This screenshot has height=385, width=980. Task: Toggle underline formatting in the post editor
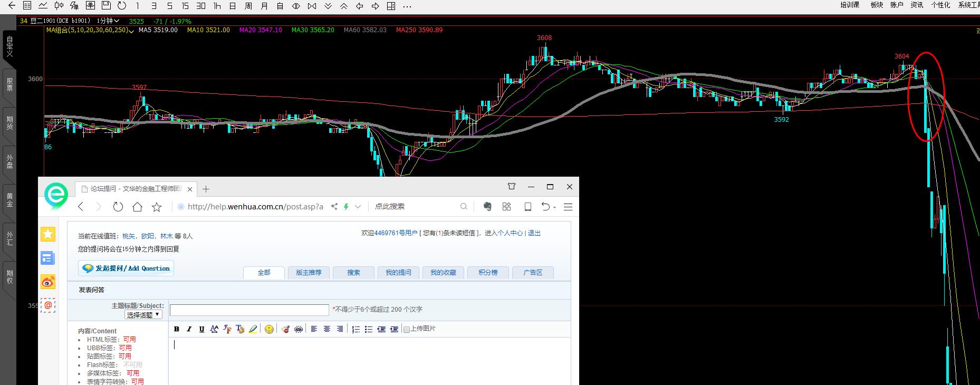pyautogui.click(x=201, y=329)
